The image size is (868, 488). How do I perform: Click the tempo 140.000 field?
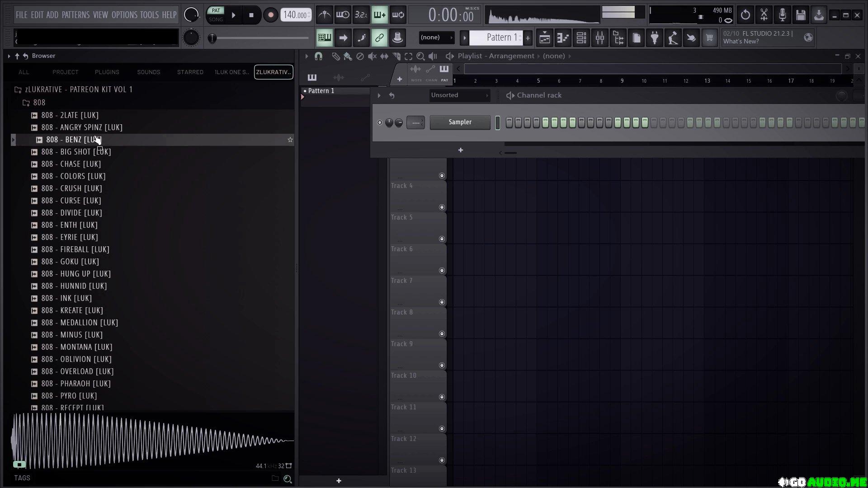click(x=296, y=15)
